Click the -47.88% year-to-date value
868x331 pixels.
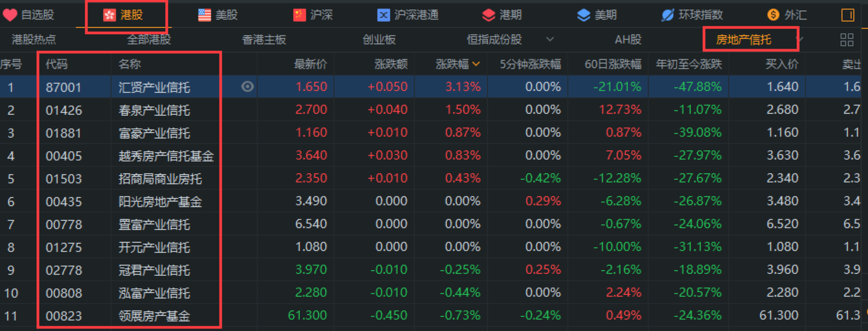[698, 86]
